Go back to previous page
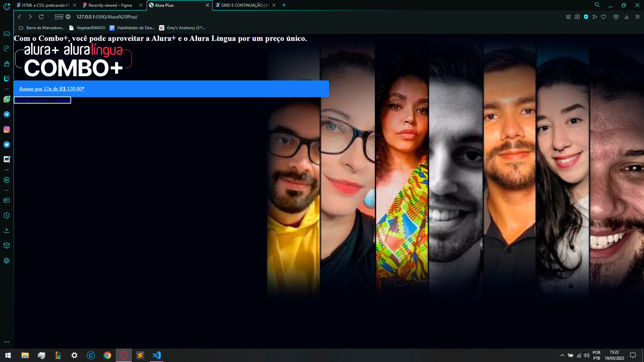Viewport: 644px width, 362px height. pyautogui.click(x=19, y=17)
